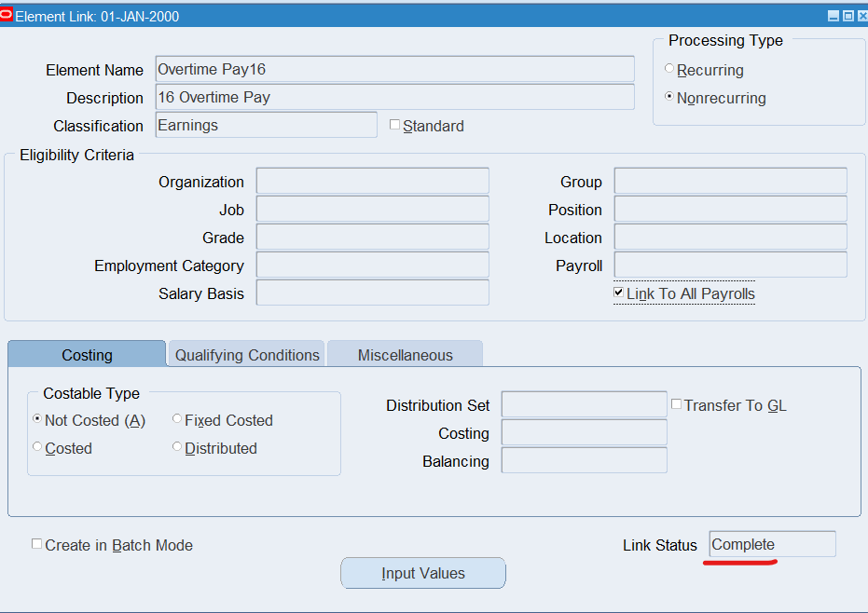Select the Costing tab

(87, 355)
